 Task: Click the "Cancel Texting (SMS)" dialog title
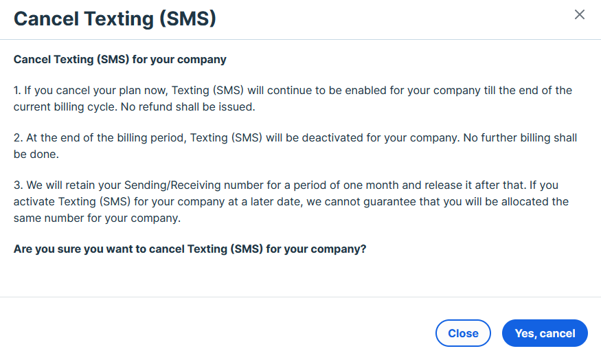pyautogui.click(x=115, y=19)
